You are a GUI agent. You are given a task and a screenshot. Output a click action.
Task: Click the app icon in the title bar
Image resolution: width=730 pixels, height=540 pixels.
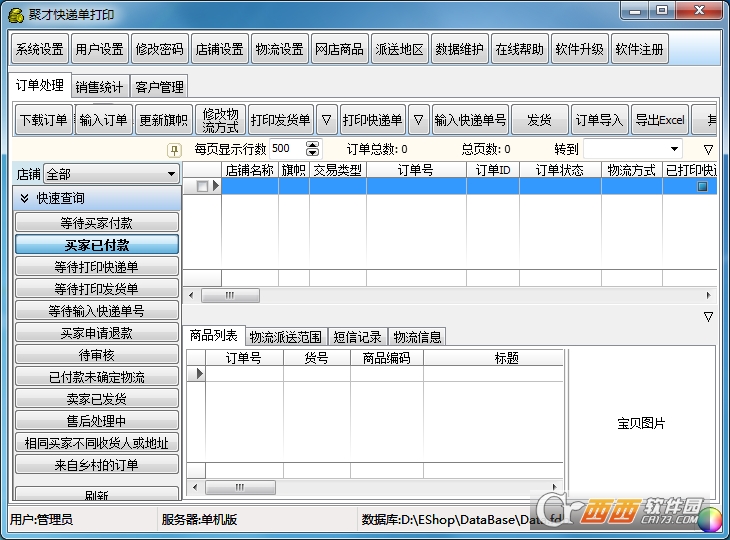[x=15, y=15]
